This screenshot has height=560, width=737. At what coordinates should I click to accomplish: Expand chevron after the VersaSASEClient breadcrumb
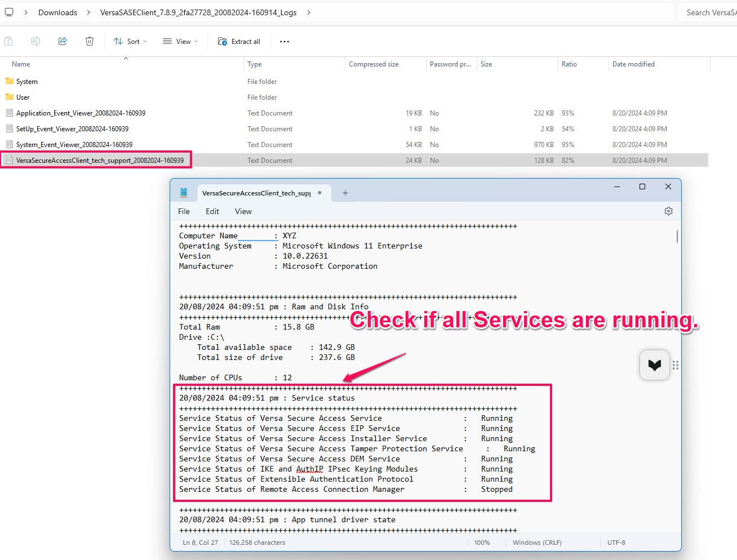[309, 12]
